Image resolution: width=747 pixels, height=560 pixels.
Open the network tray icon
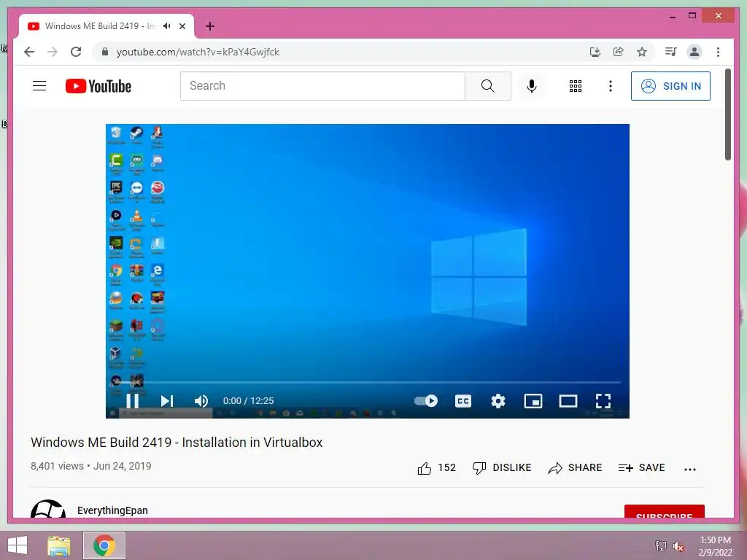(x=660, y=545)
